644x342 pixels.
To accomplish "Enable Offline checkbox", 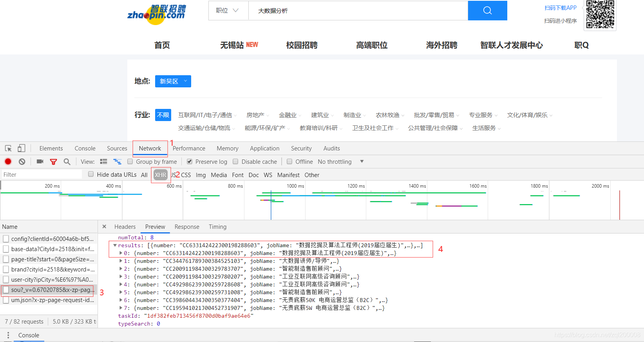I will (289, 161).
